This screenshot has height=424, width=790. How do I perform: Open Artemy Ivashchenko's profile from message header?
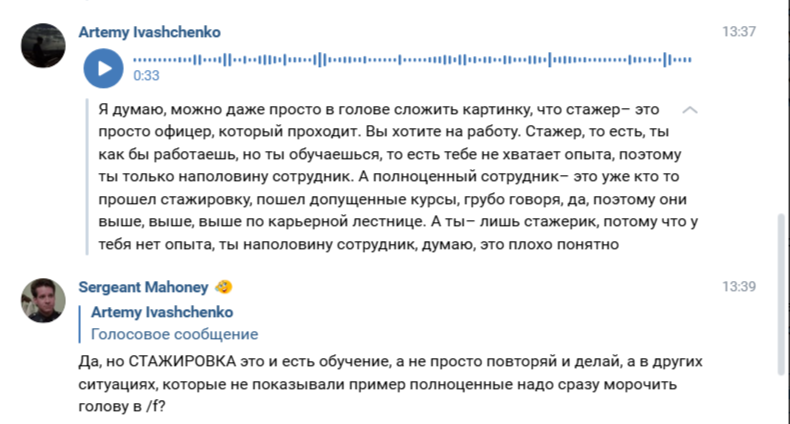[149, 32]
